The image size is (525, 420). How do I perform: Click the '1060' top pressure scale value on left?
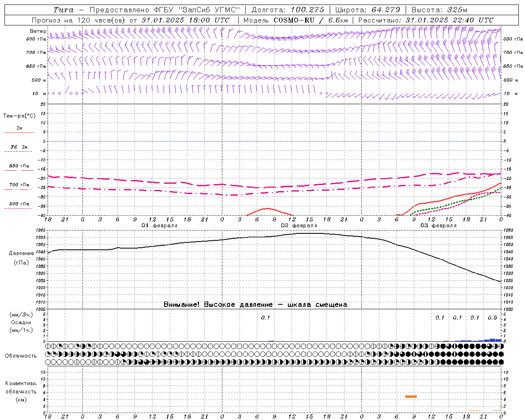[x=41, y=230]
